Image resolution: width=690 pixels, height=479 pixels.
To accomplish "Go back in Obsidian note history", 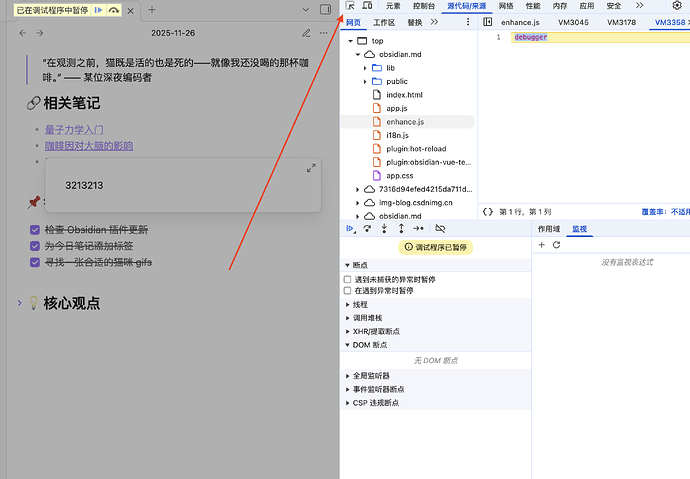I will pos(23,33).
